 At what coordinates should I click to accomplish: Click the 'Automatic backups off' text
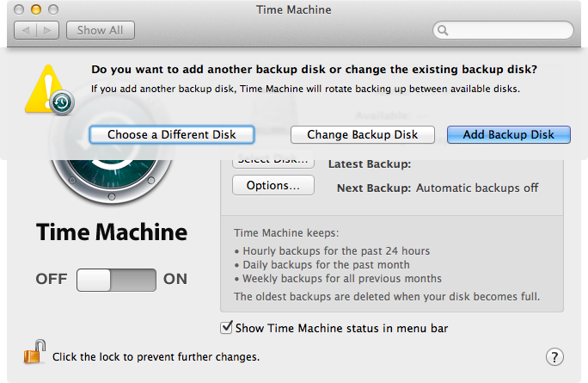pyautogui.click(x=477, y=188)
